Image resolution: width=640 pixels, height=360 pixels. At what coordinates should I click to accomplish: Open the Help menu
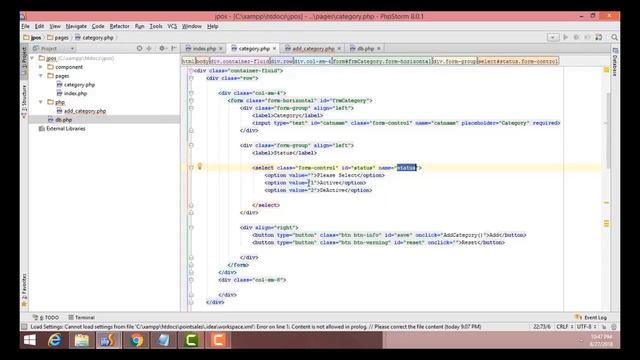click(213, 26)
